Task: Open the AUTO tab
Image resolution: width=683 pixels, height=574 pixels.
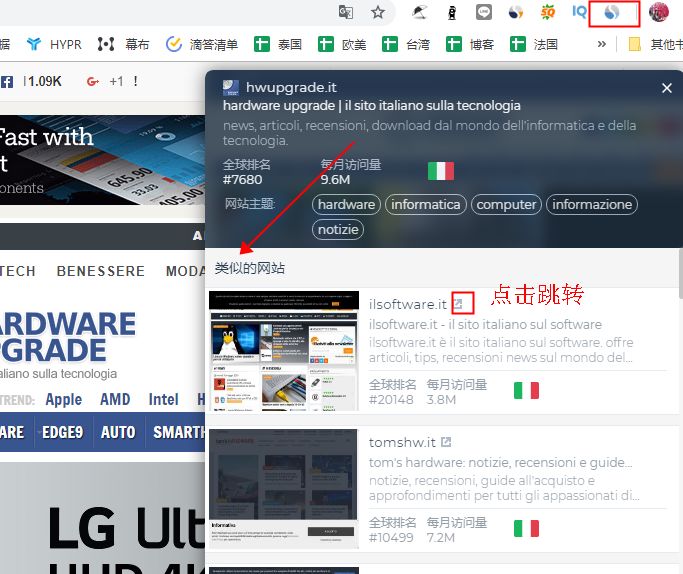Action: tap(118, 432)
